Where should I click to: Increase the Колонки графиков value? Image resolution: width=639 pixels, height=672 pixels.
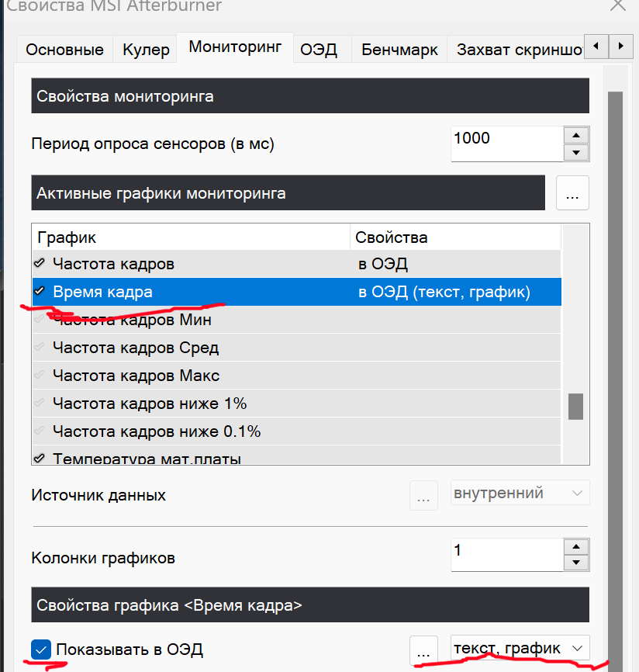point(576,546)
